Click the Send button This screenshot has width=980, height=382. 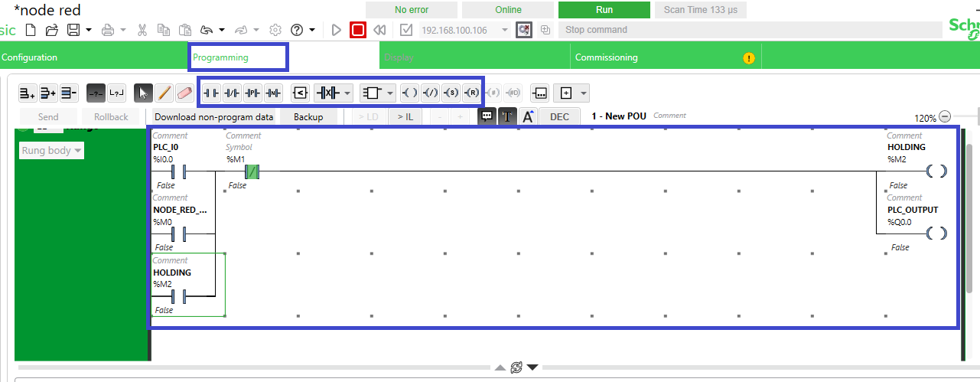(48, 117)
